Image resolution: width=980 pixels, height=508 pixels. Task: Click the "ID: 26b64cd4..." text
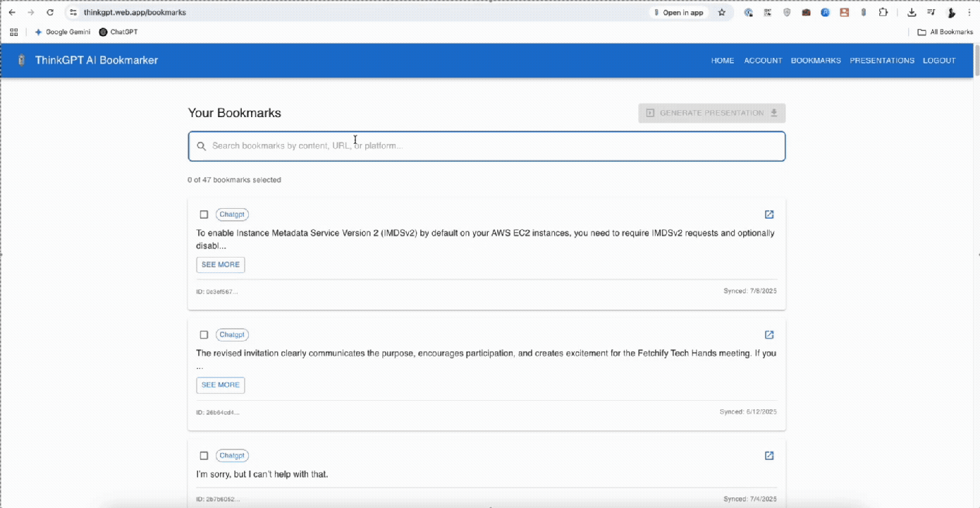pyautogui.click(x=218, y=412)
